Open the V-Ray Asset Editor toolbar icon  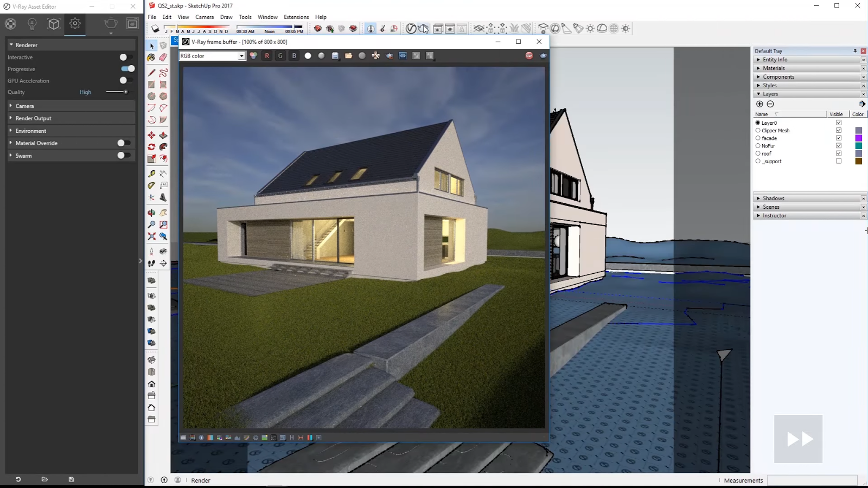coord(411,28)
